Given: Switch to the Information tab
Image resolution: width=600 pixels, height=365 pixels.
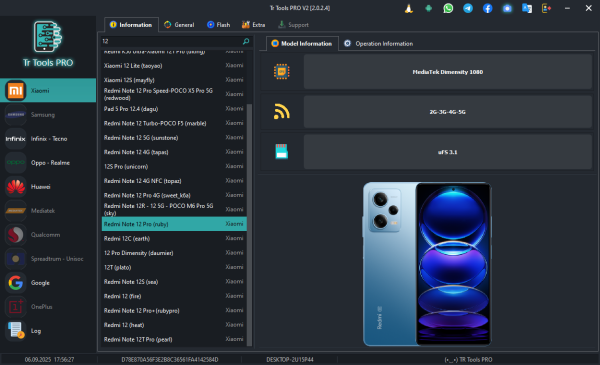Looking at the screenshot, I should 131,24.
